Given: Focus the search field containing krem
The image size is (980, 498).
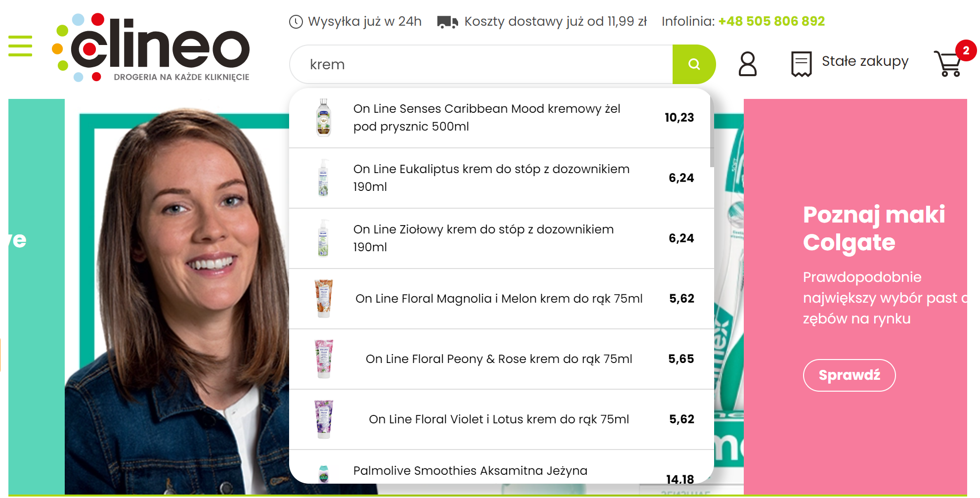Looking at the screenshot, I should click(481, 64).
